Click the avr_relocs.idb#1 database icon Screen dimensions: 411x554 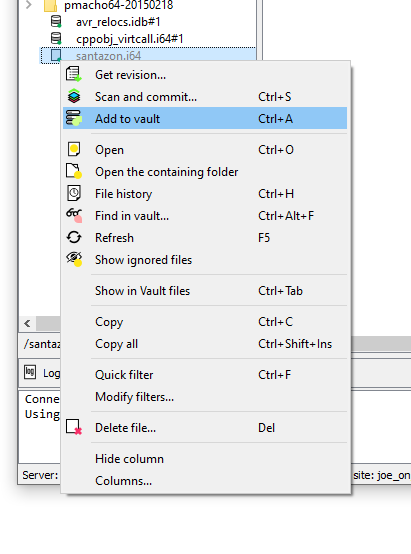[56, 22]
